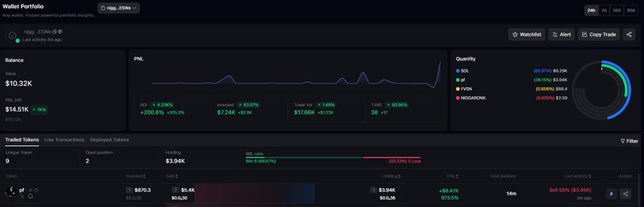Click the pf green legend dot
The width and height of the screenshot is (644, 207).
pyautogui.click(x=458, y=80)
